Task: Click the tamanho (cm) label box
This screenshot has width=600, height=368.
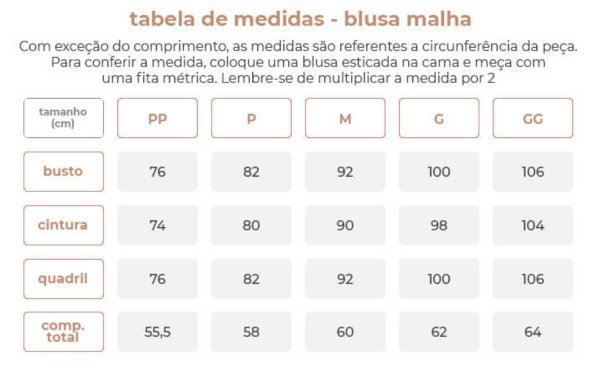Action: [x=64, y=118]
